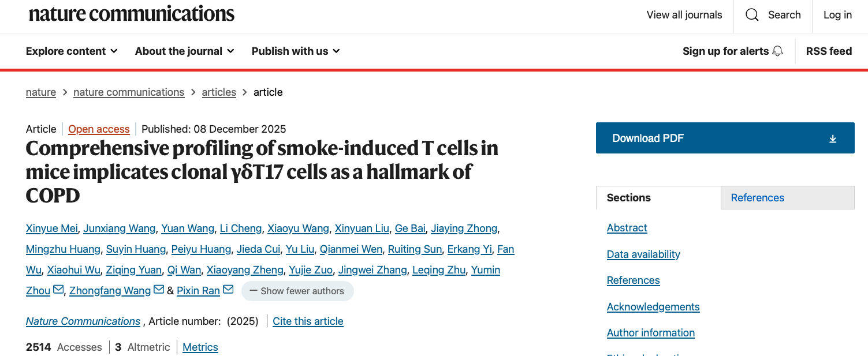Click the envelope icon next to Yumin Zhou
The width and height of the screenshot is (868, 356).
(58, 290)
